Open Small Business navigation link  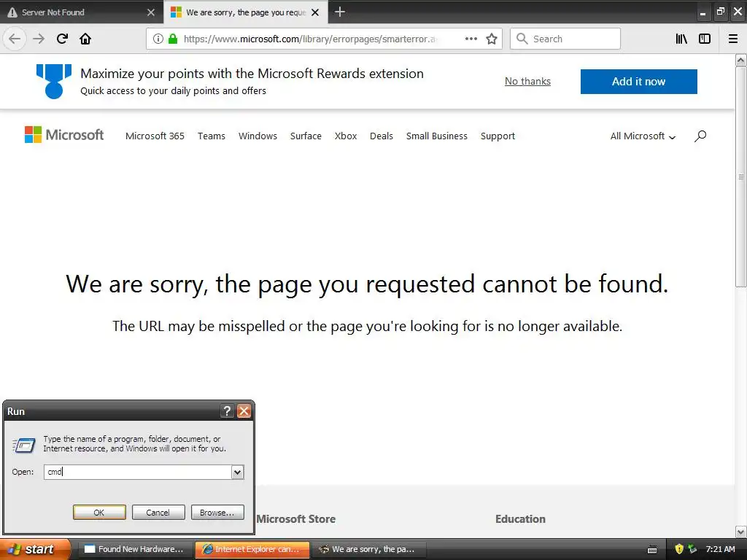coord(437,136)
